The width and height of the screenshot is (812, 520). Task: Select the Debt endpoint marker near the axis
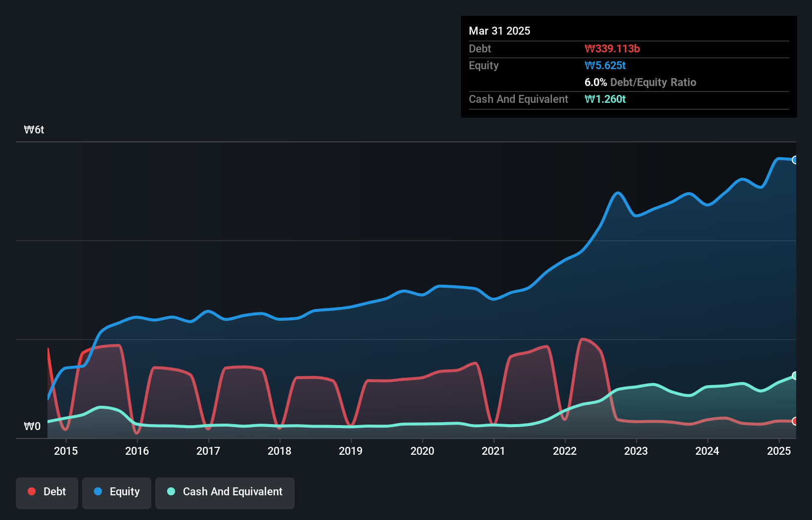(795, 422)
